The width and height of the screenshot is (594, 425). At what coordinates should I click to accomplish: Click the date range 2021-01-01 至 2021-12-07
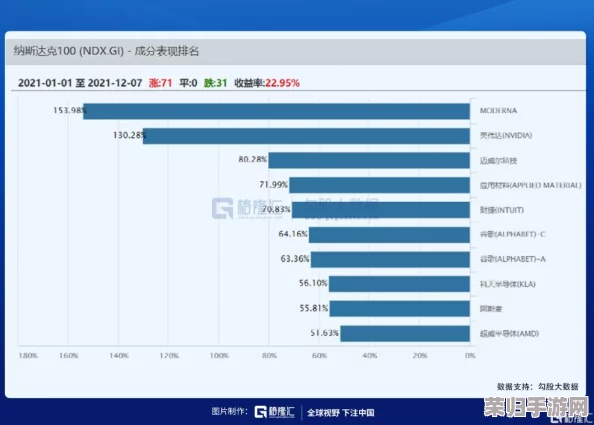pos(80,83)
